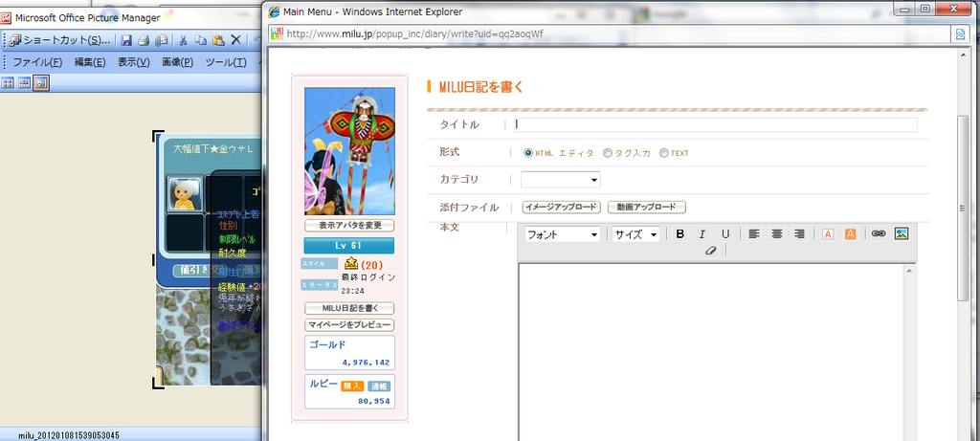The width and height of the screenshot is (980, 441).
Task: Switch the format to TEXT
Action: (664, 153)
